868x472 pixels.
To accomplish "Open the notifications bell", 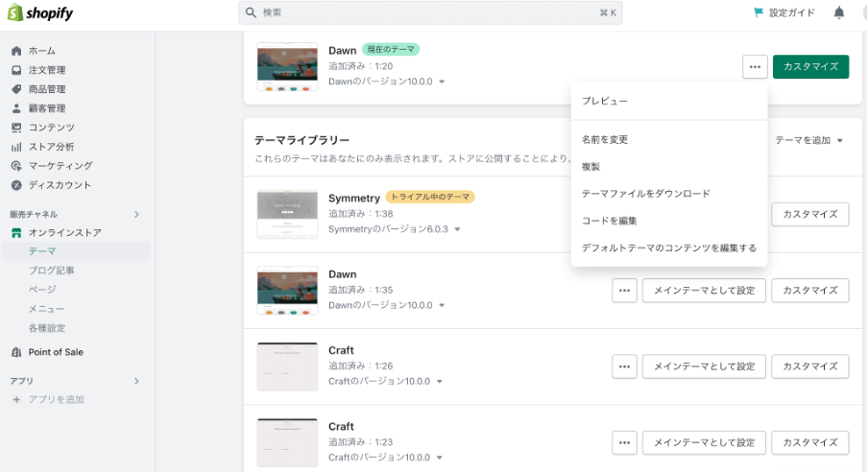I will tap(839, 12).
